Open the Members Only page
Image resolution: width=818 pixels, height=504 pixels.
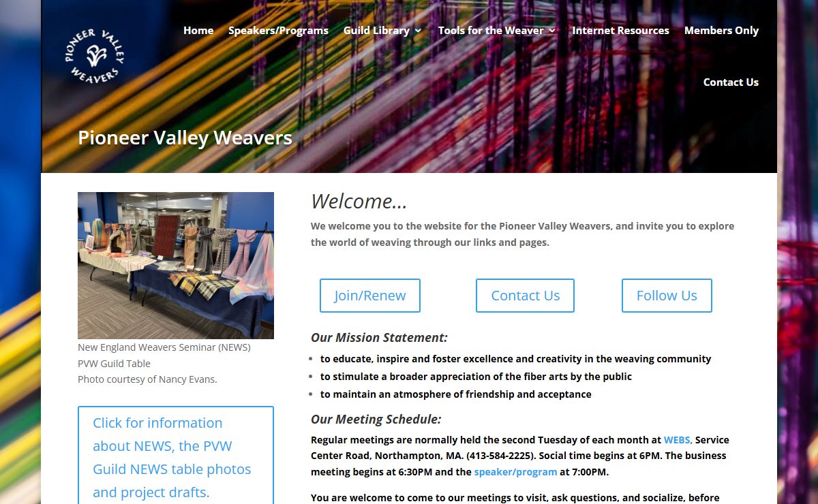click(721, 30)
